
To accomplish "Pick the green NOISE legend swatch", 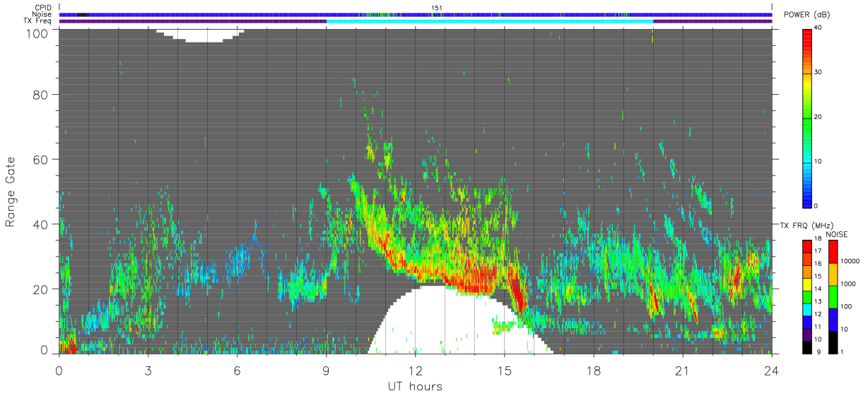I will [x=833, y=297].
